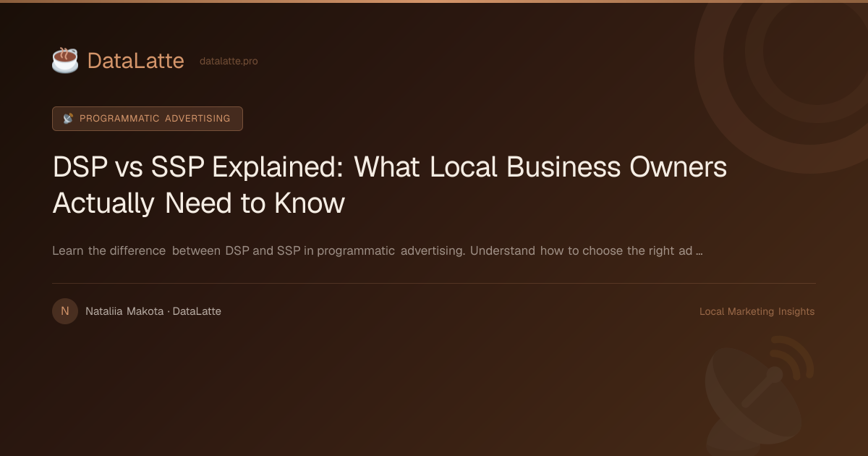Open the datalatte.pro site link
Screen dimensions: 868x456
(229, 62)
